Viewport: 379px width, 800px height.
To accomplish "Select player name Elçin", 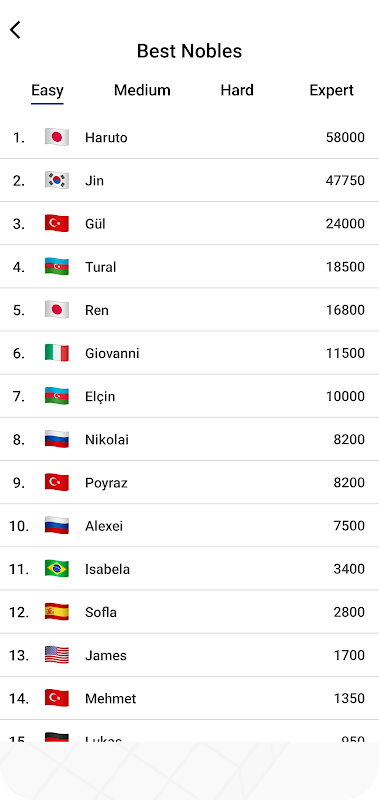I will 100,396.
